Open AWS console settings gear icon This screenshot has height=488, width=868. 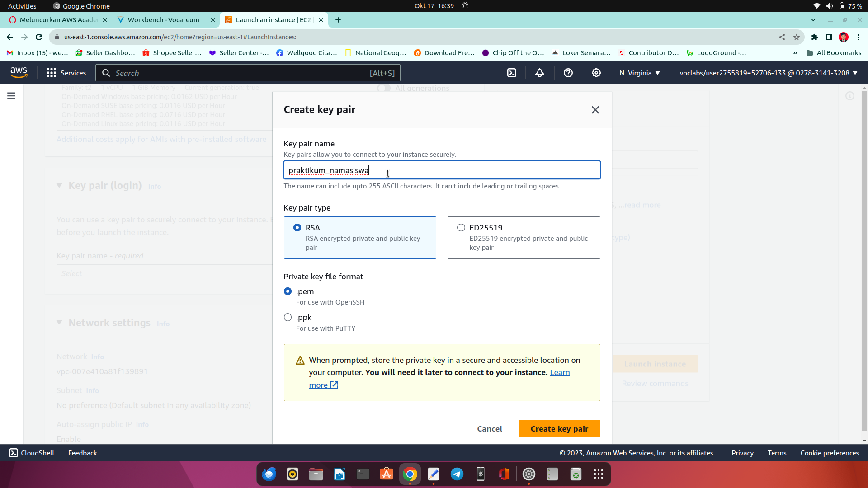point(596,73)
